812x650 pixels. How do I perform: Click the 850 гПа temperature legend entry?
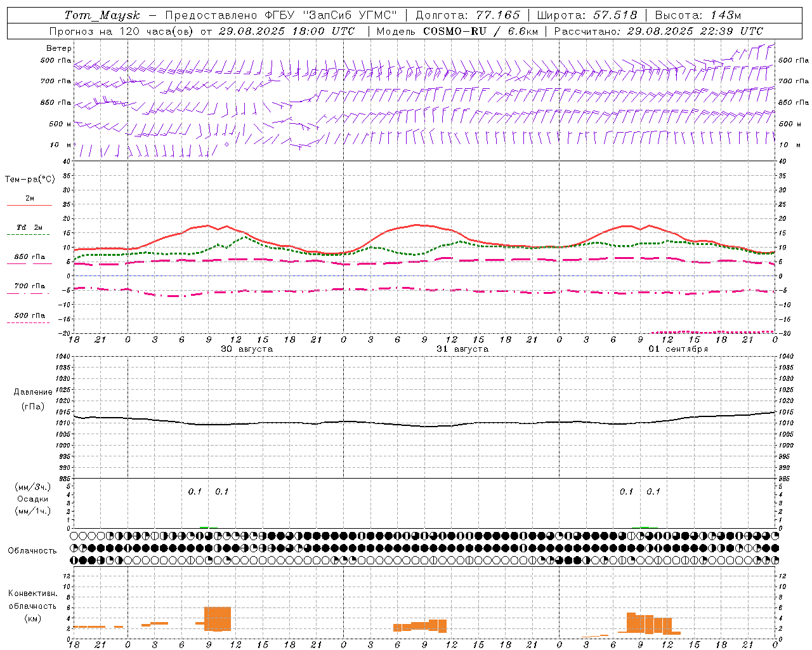tap(29, 257)
